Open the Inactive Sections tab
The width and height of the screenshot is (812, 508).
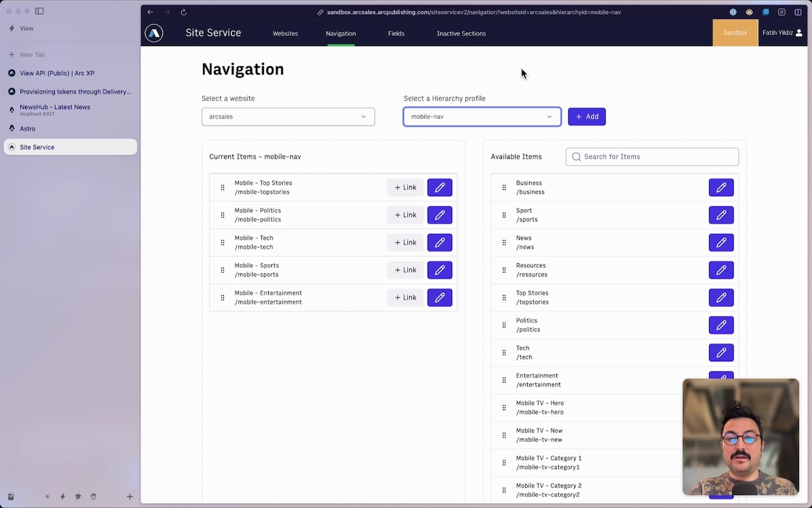(461, 33)
